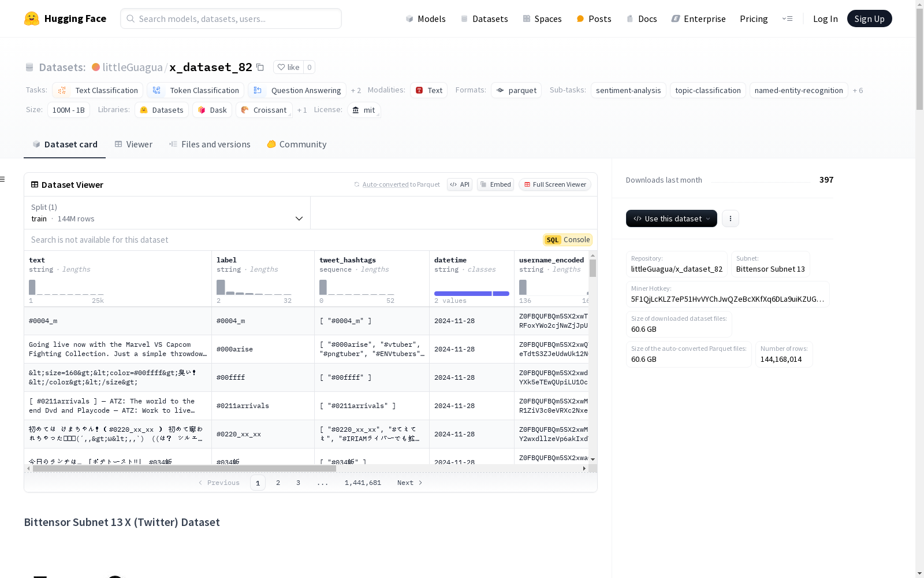Click Bittensor Subnet 13 subnet value
This screenshot has height=578, width=924.
coord(770,269)
